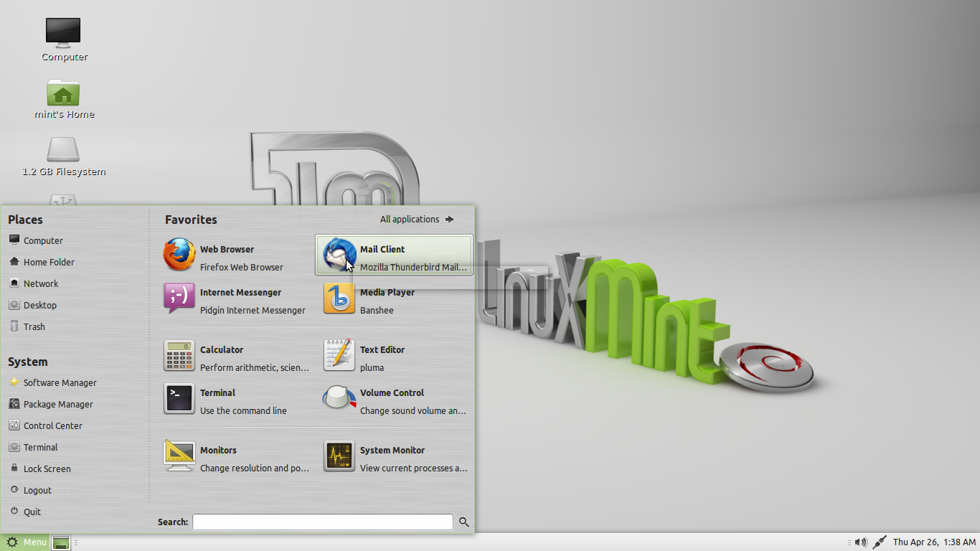980x551 pixels.
Task: Logout from the System menu
Action: click(37, 490)
